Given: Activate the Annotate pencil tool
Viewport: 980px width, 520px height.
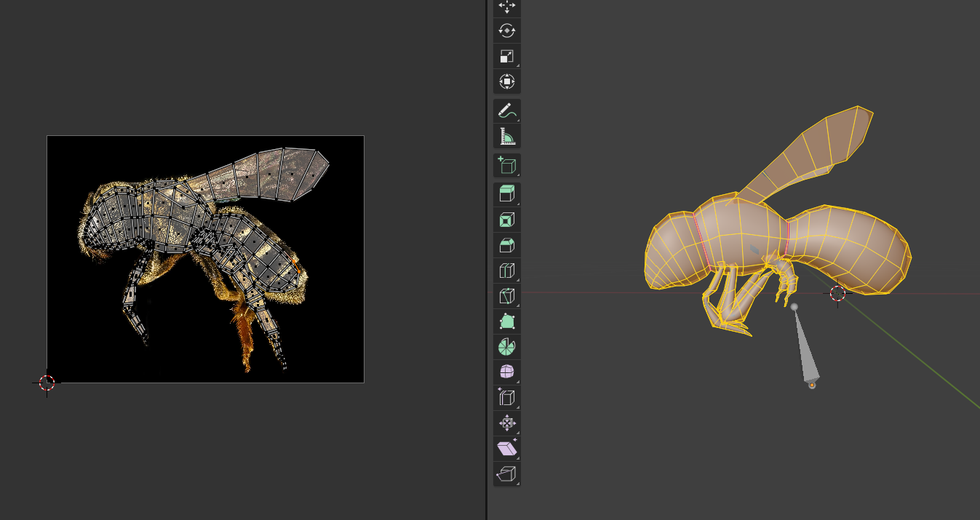Looking at the screenshot, I should 507,111.
